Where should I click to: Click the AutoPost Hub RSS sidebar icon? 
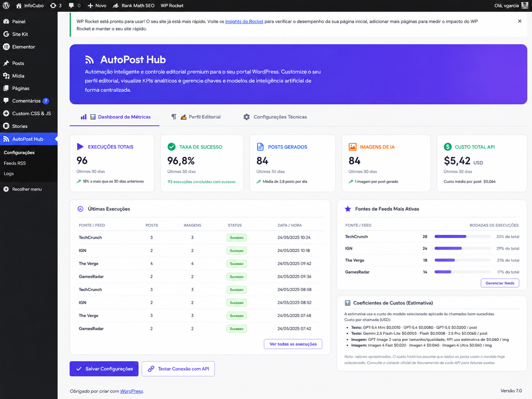tap(6, 139)
